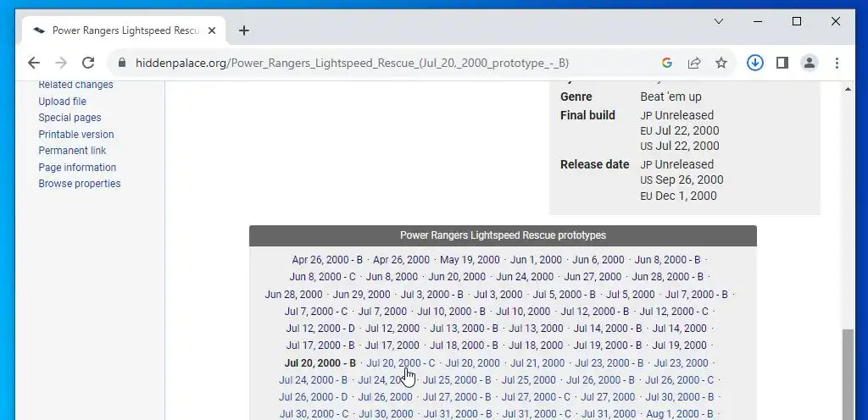Click the Power Rangers Lightspeed Rescue prototypes header
Image resolution: width=868 pixels, height=420 pixels.
(x=503, y=235)
